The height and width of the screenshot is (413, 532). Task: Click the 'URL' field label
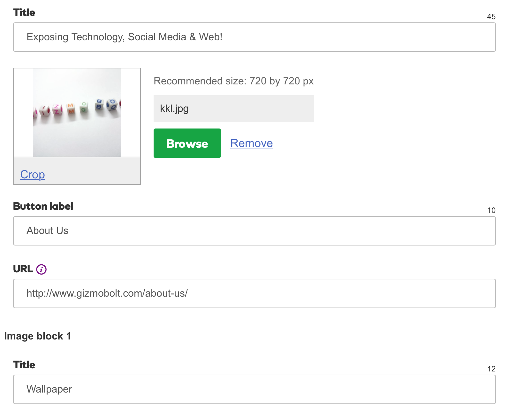[23, 269]
